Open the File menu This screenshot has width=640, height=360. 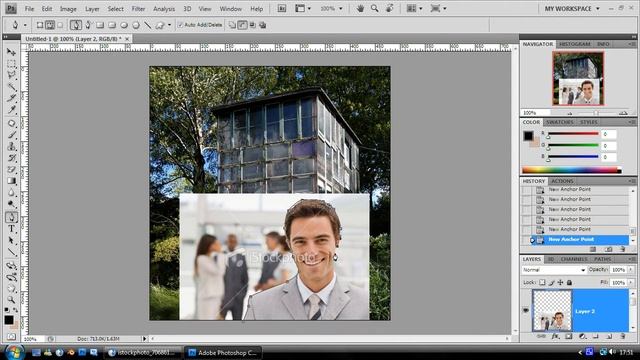[29, 9]
